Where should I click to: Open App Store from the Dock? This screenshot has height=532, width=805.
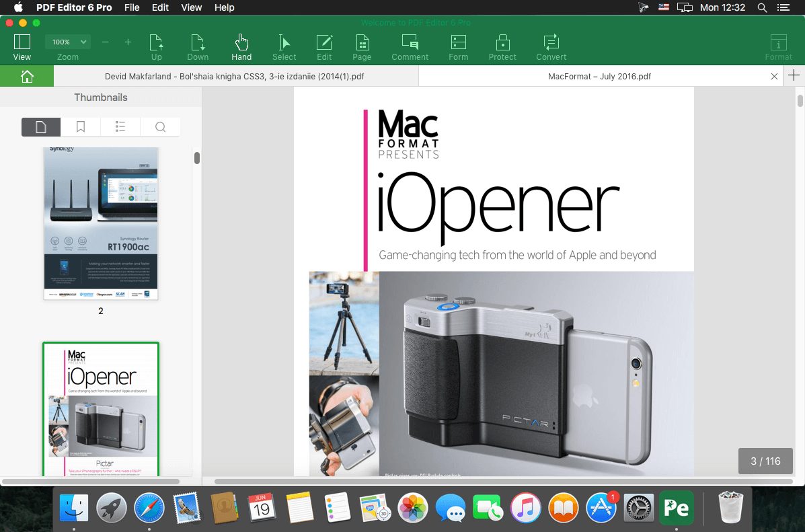[601, 507]
